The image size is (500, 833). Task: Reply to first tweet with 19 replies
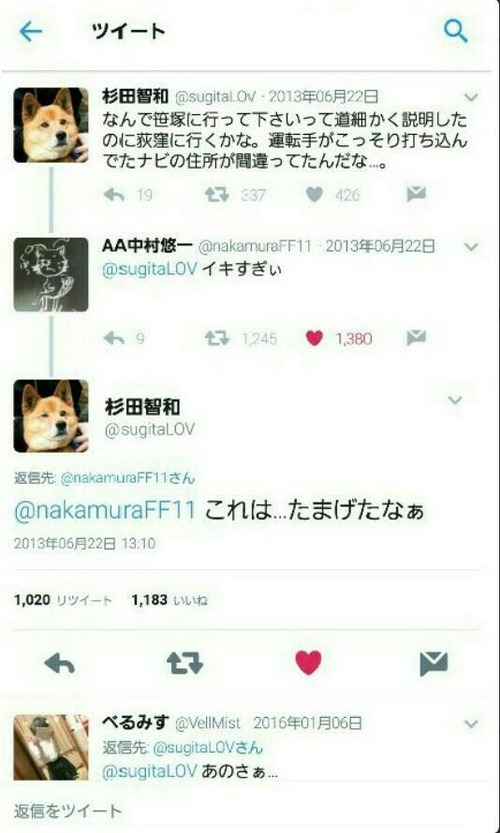coord(114,195)
